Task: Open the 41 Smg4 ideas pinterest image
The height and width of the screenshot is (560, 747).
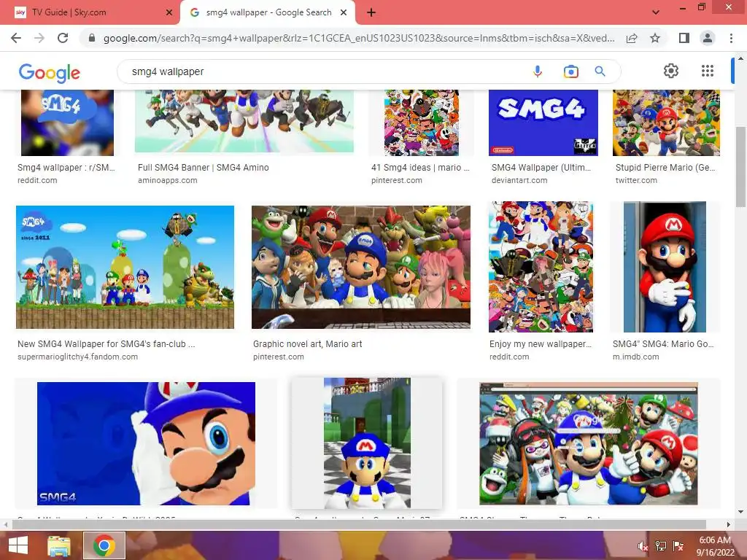Action: (x=422, y=122)
